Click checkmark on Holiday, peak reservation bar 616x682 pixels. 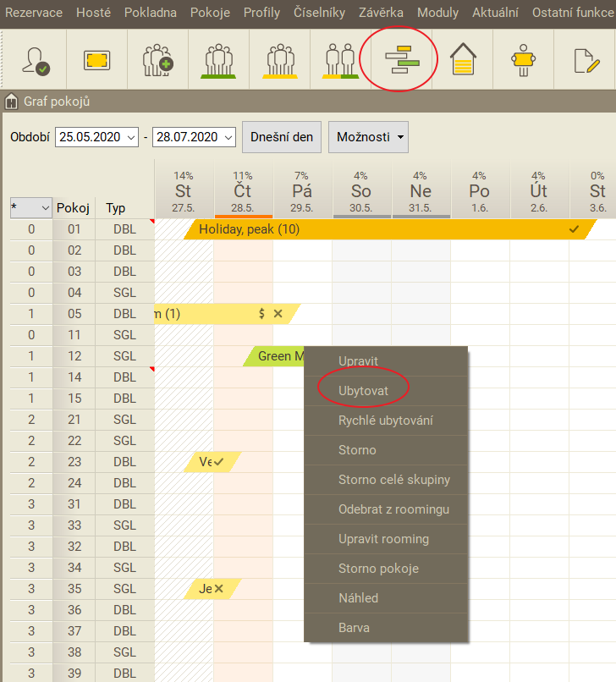pos(575,229)
